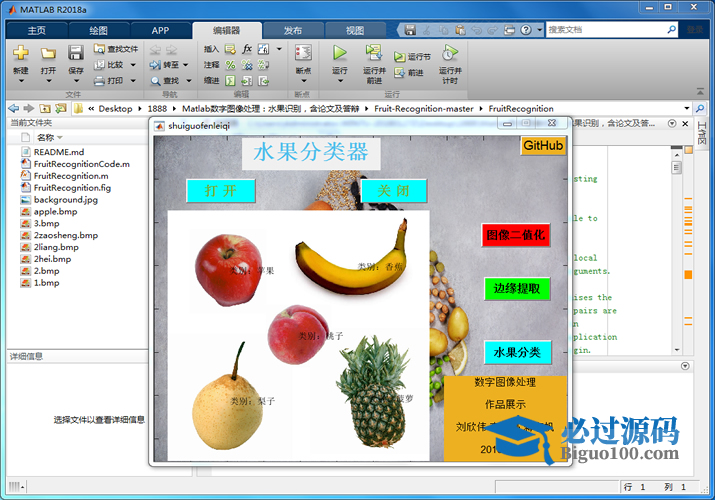The height and width of the screenshot is (500, 715).
Task: Click the 保存 save icon in ribbon
Action: 75,53
